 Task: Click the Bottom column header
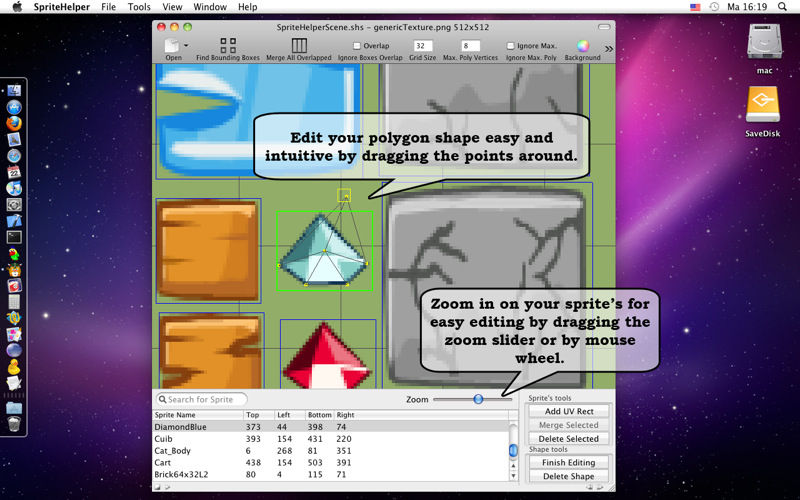[319, 415]
